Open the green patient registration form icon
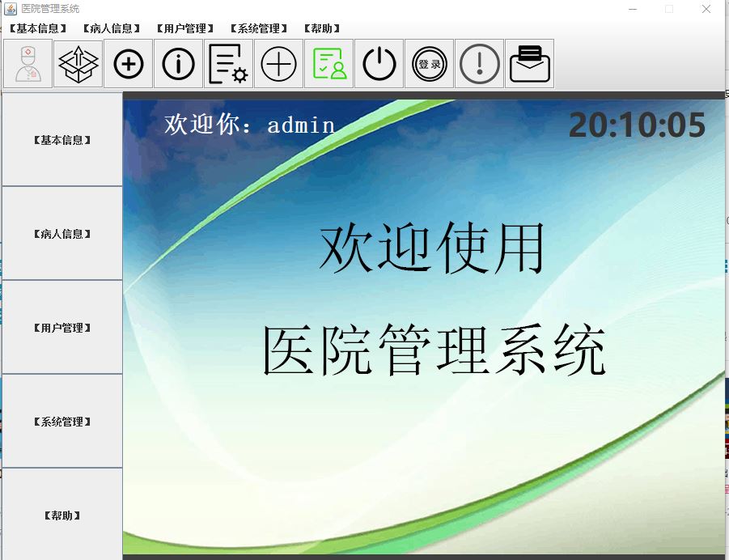The height and width of the screenshot is (560, 729). (328, 63)
